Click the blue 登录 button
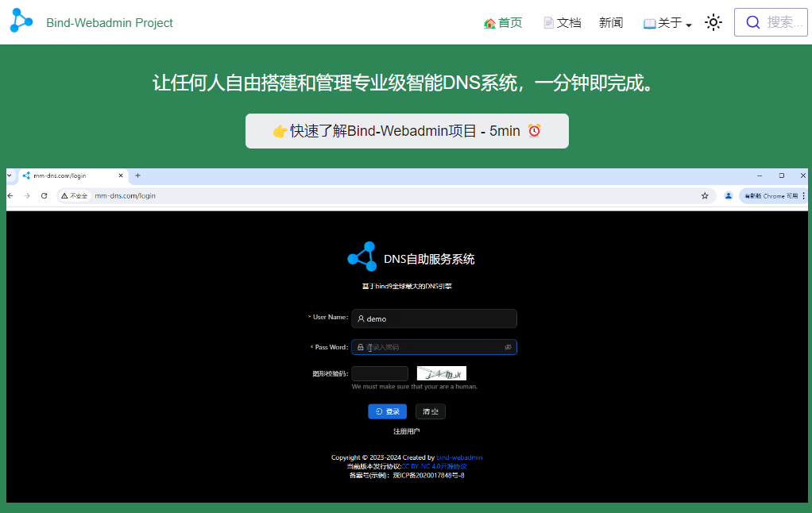 pyautogui.click(x=388, y=411)
